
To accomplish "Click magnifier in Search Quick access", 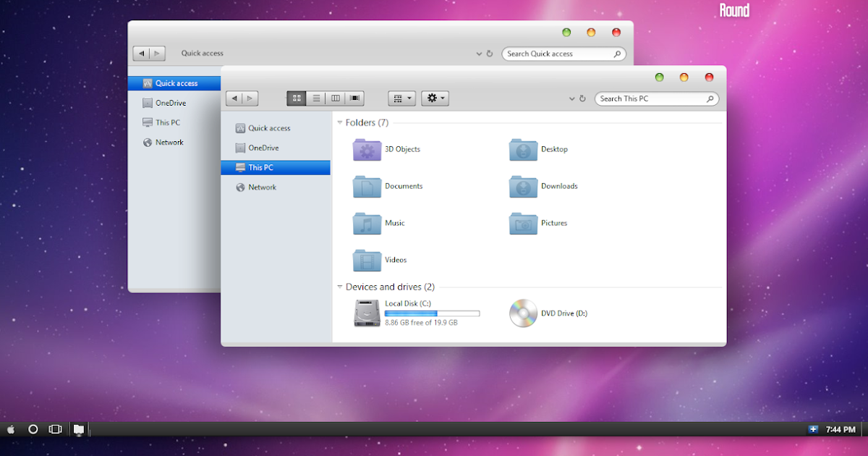I will pyautogui.click(x=617, y=54).
